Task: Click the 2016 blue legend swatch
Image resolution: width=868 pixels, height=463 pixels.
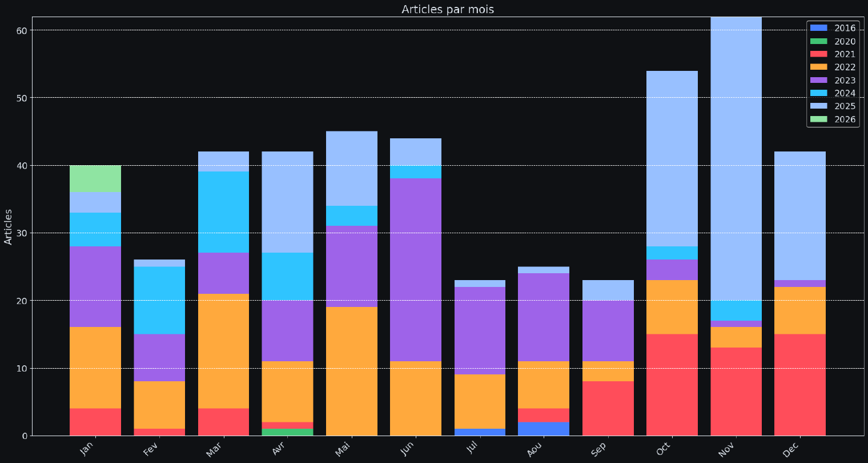Action: click(x=819, y=28)
